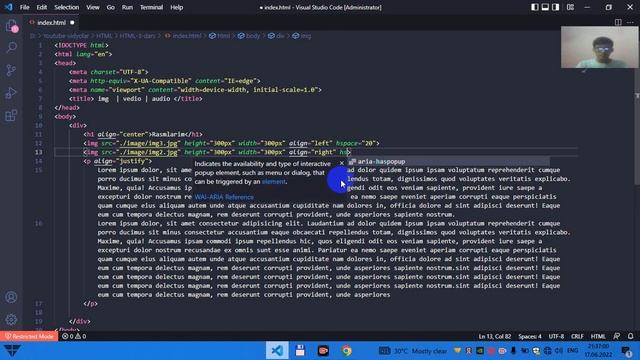Screen dimensions: 640x360
Task: Open the Selection menu
Action: pos(67,7)
